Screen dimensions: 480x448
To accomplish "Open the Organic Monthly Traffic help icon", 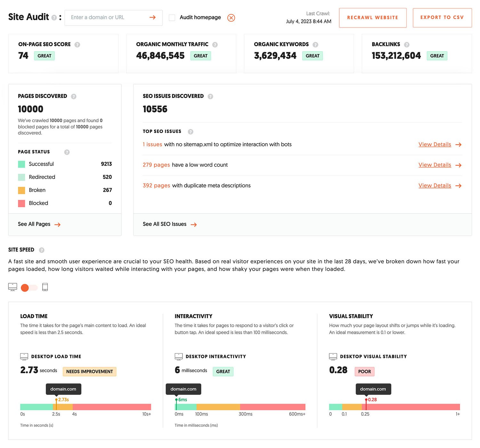I will coord(215,45).
